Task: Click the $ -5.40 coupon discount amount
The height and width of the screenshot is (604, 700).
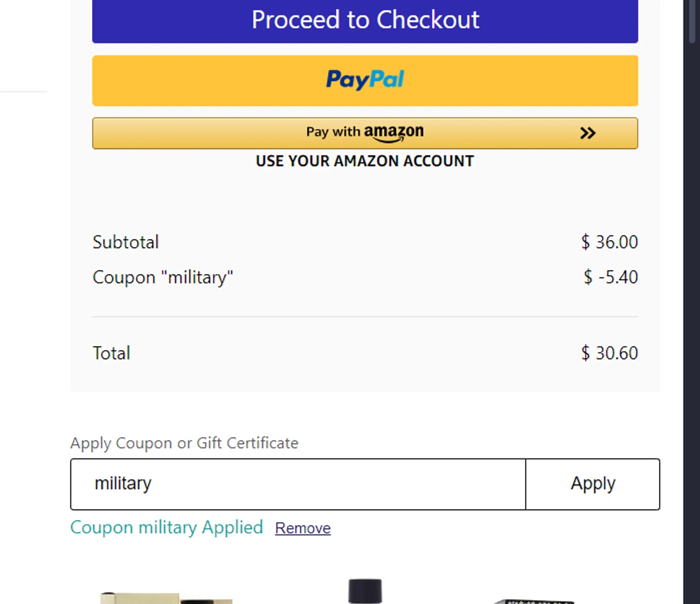Action: (610, 277)
